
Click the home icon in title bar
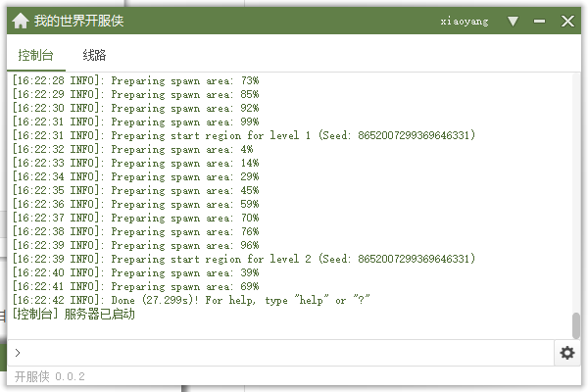tap(20, 21)
